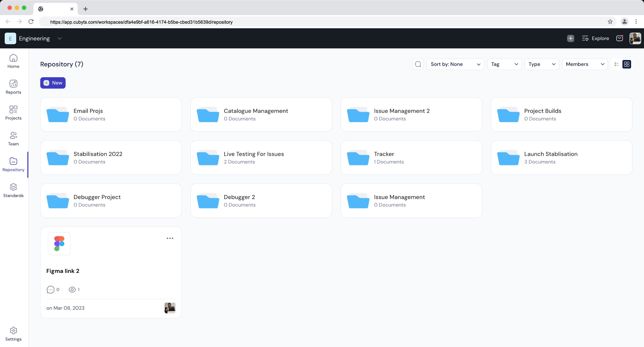
Task: Open the browser Chrome menu dots
Action: pyautogui.click(x=636, y=22)
